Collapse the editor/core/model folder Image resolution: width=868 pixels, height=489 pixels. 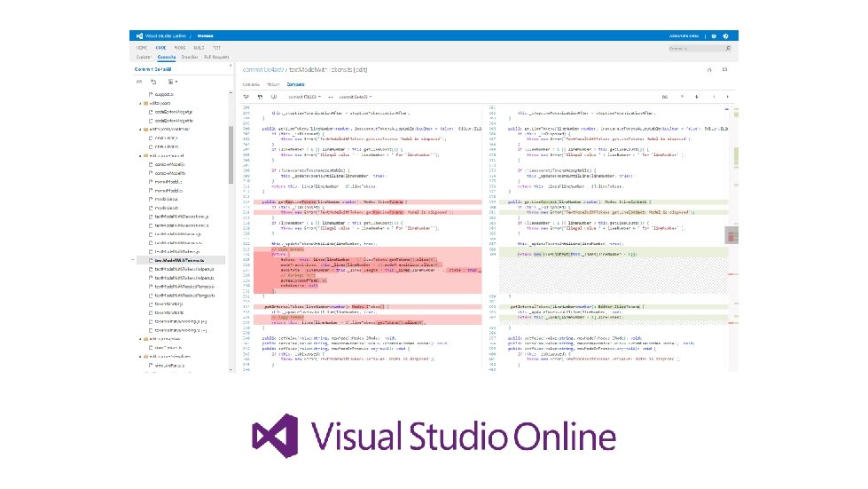click(x=140, y=156)
